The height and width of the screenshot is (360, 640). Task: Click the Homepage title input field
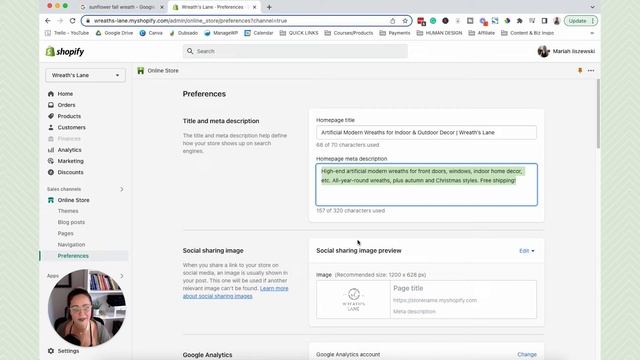[426, 133]
